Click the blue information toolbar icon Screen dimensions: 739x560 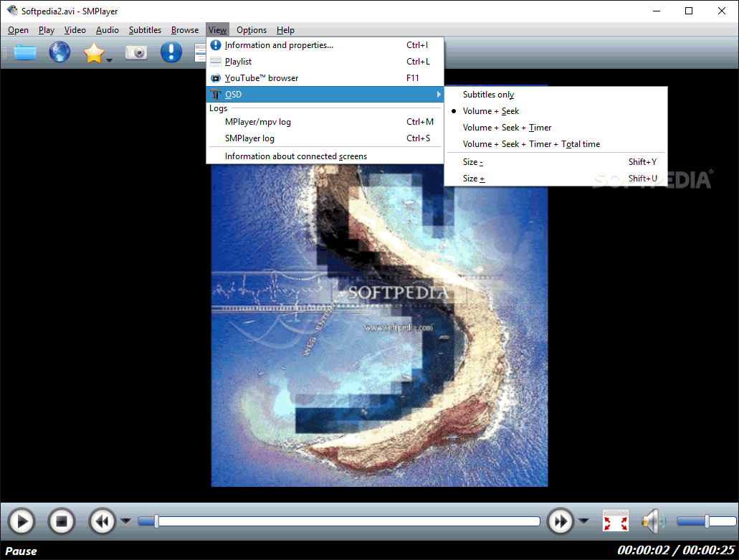tap(171, 52)
